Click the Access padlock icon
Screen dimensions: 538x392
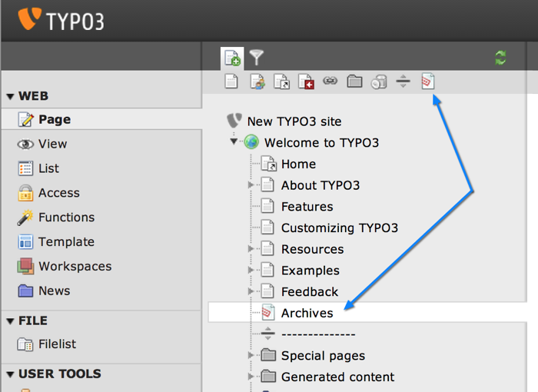(25, 193)
